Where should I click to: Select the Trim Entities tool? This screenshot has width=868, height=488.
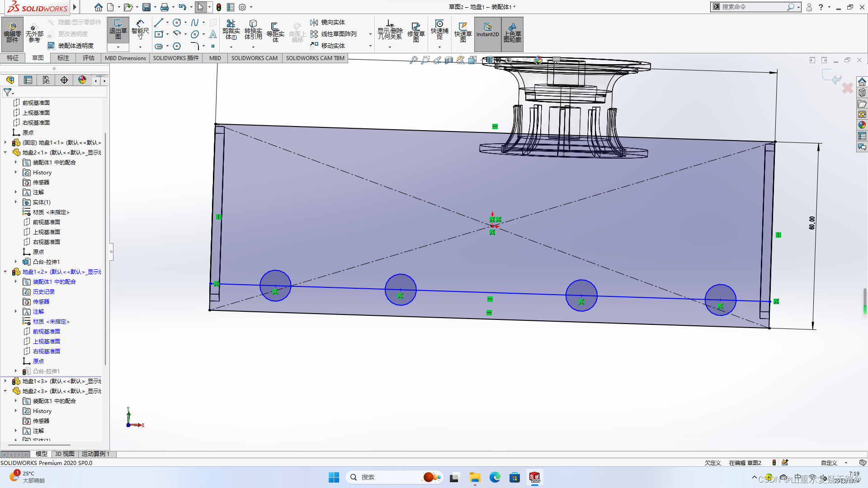coord(231,31)
